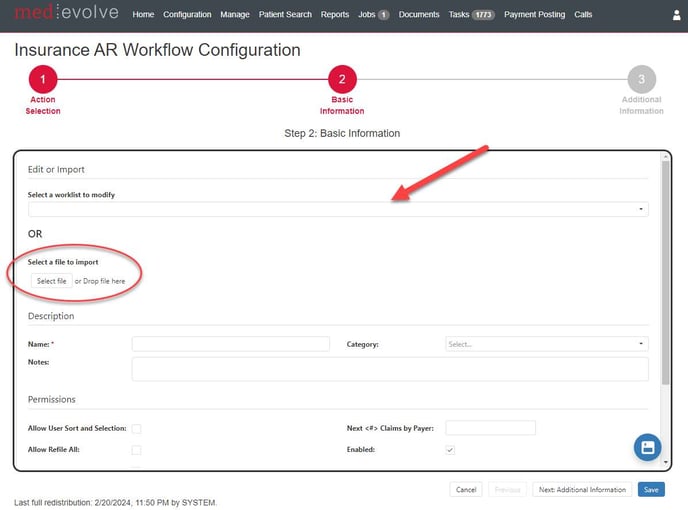
Task: Open the worklist to modify dropdown
Action: coord(338,210)
